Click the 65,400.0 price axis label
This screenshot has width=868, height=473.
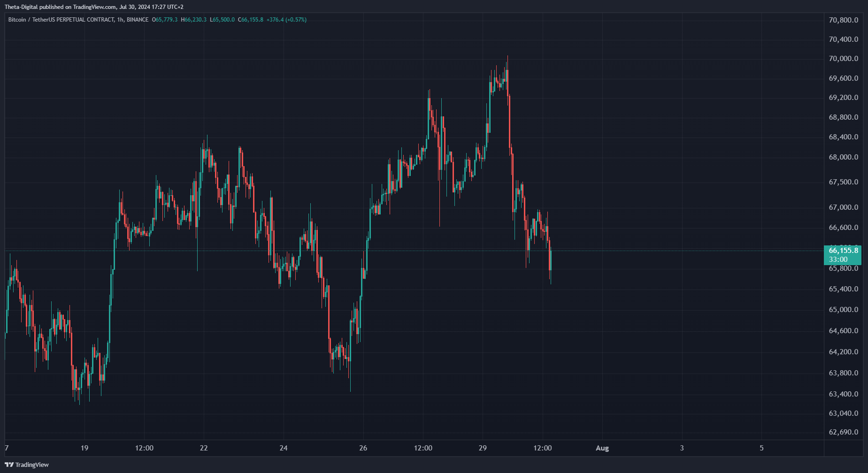[844, 289]
